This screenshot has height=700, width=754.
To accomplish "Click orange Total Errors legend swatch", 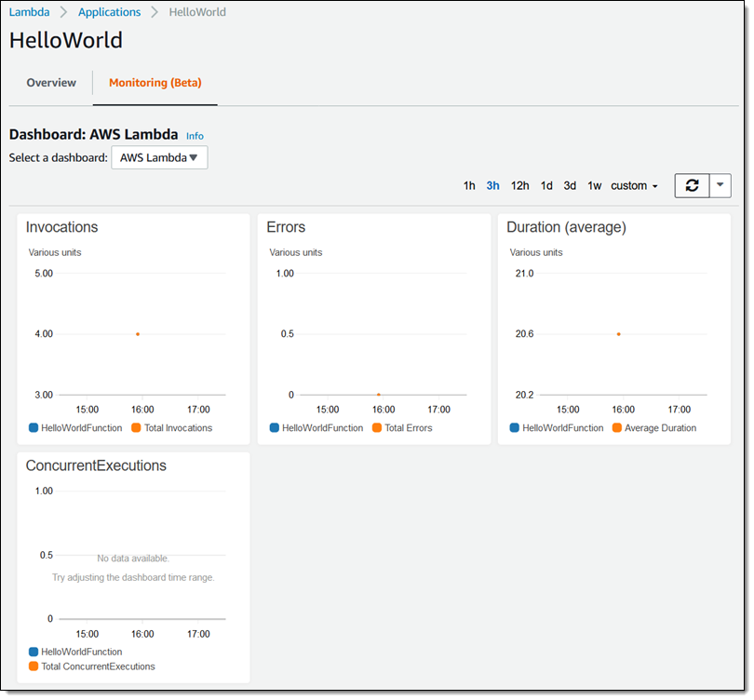I will click(377, 428).
